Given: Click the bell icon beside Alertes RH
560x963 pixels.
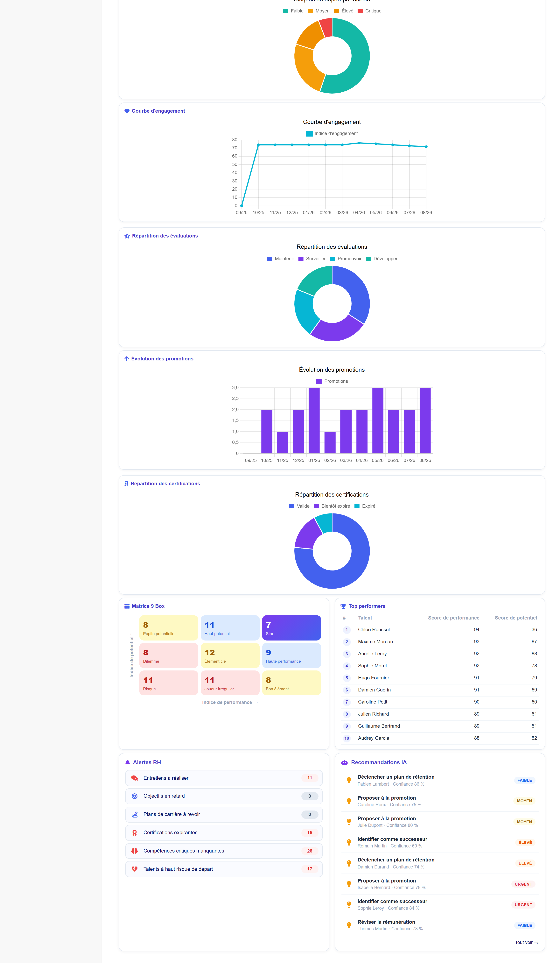Looking at the screenshot, I should point(128,763).
